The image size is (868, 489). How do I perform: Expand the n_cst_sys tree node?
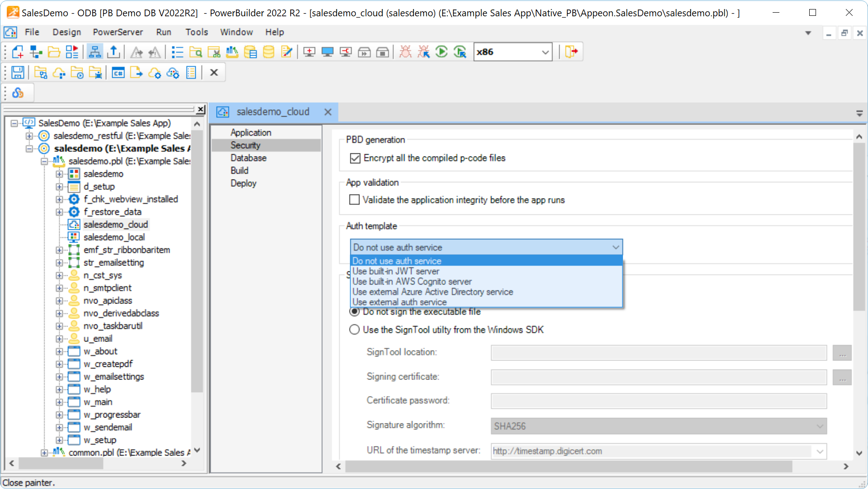(59, 275)
